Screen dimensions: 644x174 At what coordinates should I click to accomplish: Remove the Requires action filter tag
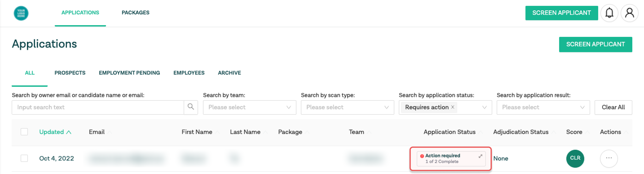pyautogui.click(x=453, y=107)
